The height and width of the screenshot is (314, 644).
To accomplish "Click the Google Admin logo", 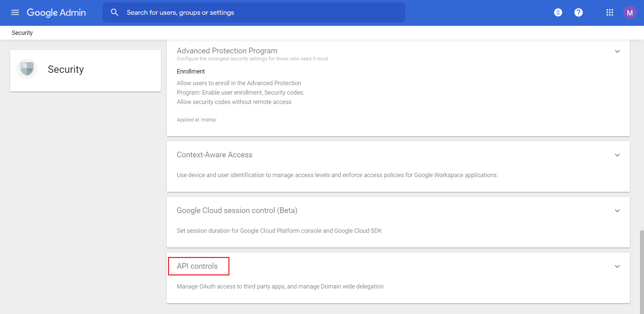I will tap(56, 12).
